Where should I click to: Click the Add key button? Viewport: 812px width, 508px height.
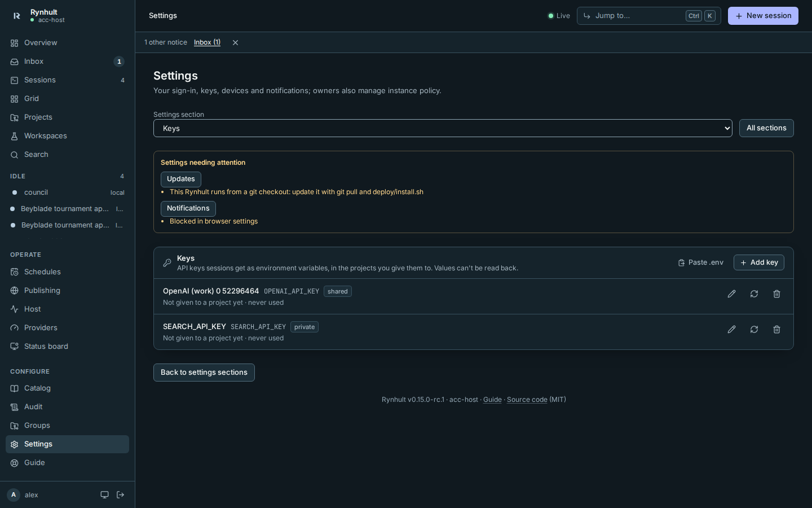coord(759,262)
